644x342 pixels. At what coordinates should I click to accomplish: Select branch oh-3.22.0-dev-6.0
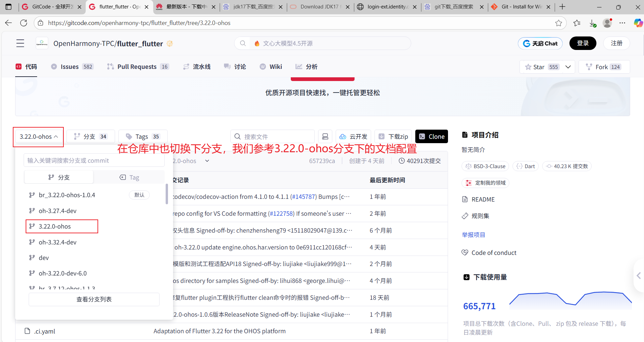(62, 273)
